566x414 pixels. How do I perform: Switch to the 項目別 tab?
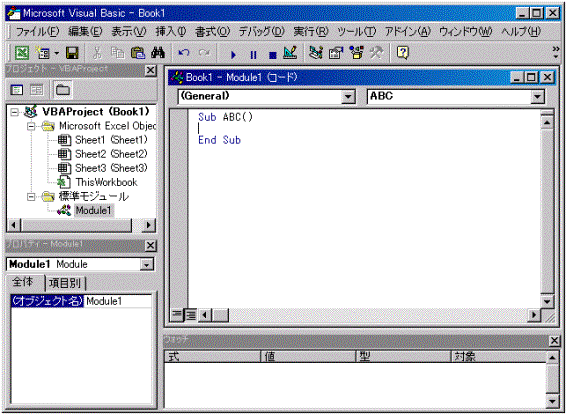[x=65, y=283]
